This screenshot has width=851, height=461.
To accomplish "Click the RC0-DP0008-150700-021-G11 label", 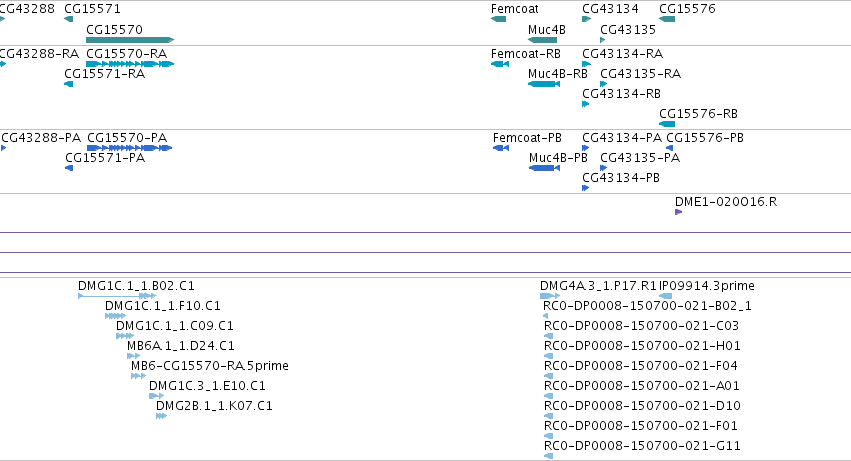I will click(643, 446).
